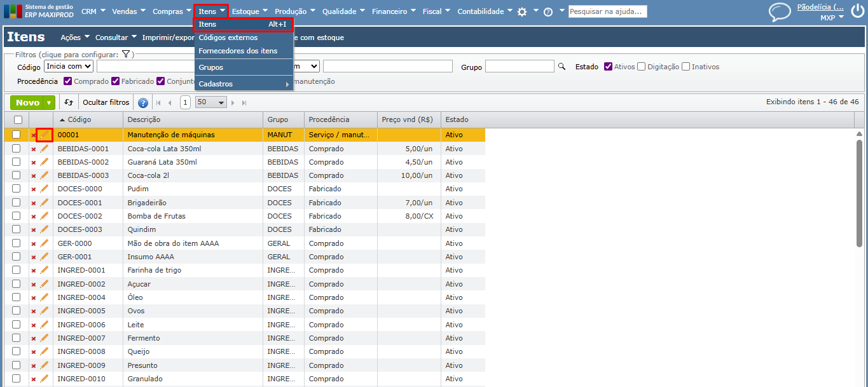
Task: Click the settings gear icon in menu bar
Action: (x=522, y=12)
